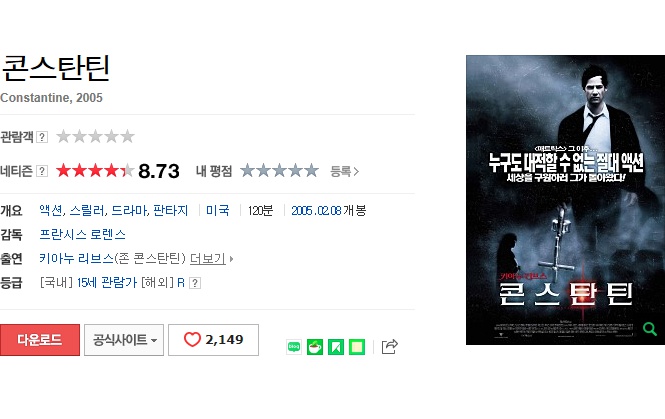
Task: Click the help icon next to 관람객
Action: [42, 137]
